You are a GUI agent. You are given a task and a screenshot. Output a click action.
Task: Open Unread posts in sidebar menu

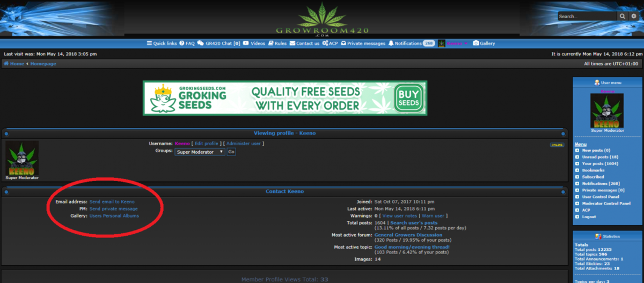[596, 157]
